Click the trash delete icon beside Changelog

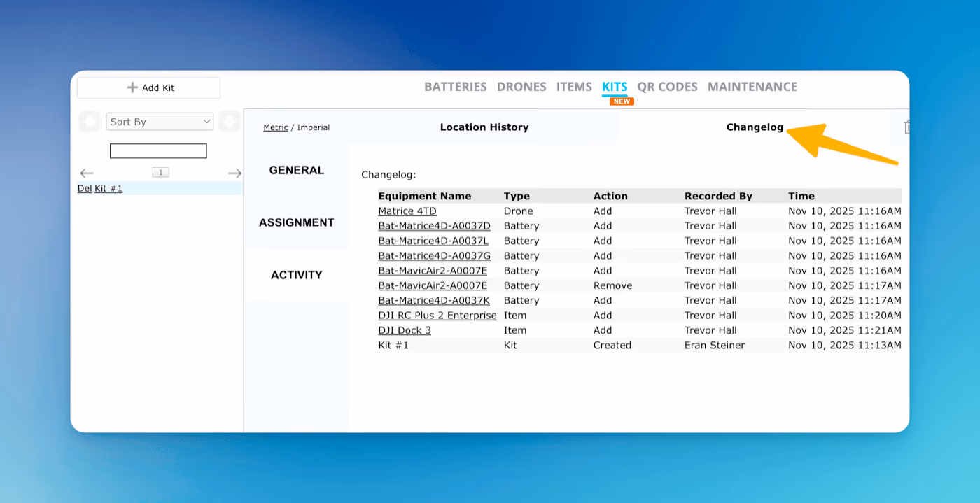click(x=907, y=127)
